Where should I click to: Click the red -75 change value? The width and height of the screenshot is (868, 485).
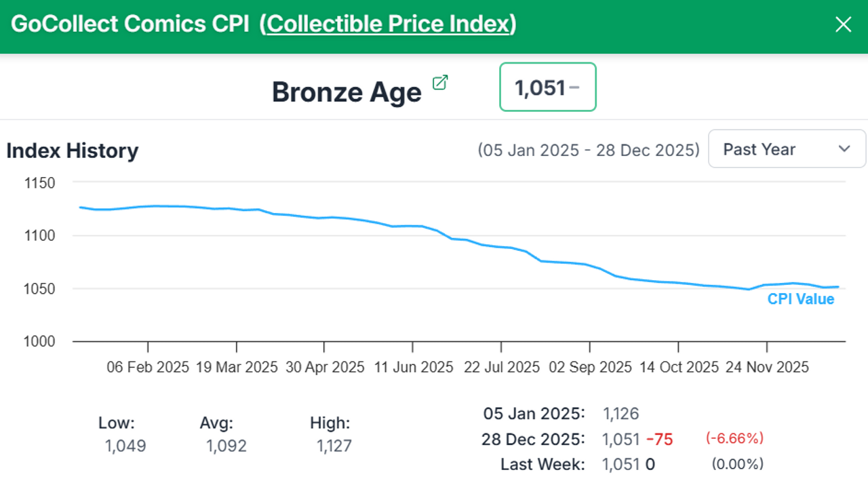point(659,440)
